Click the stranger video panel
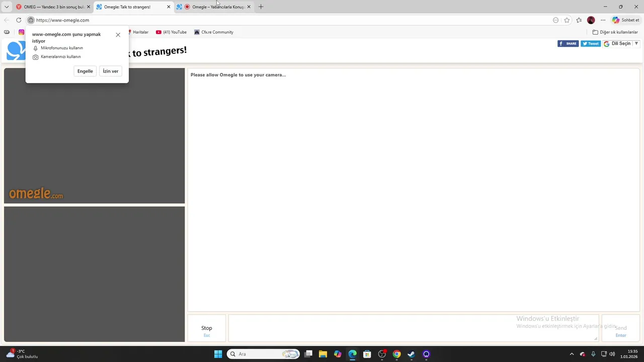Image resolution: width=644 pixels, height=362 pixels. pos(95,136)
